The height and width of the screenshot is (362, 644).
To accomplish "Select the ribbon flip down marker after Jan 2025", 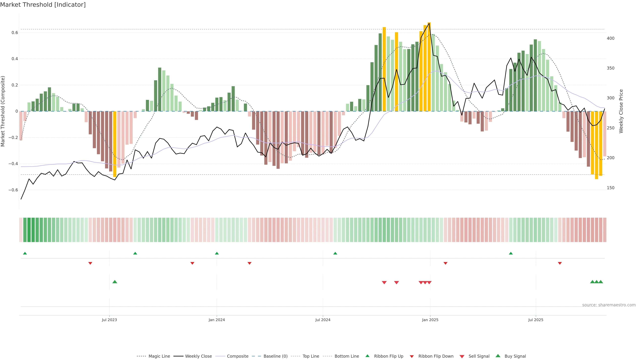I will [445, 263].
